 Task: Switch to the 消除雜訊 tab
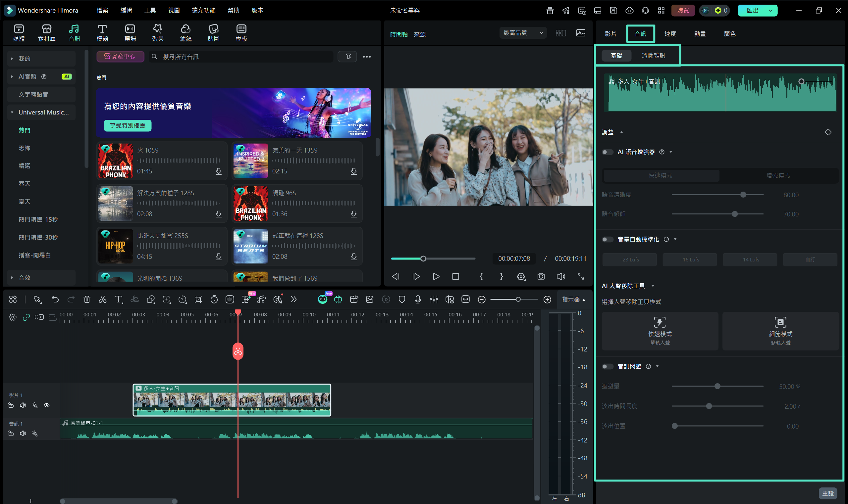coord(654,55)
